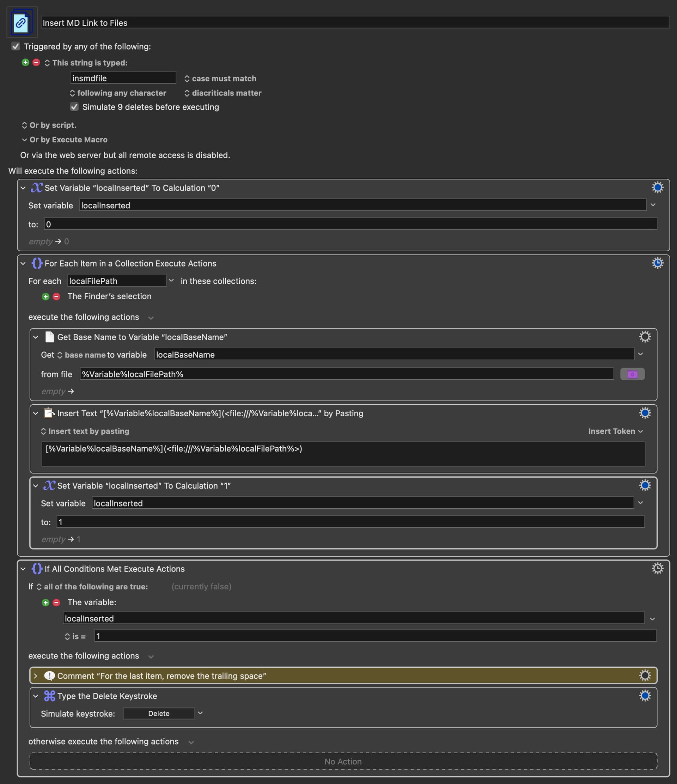Click the document icon of Get Base Name
The height and width of the screenshot is (784, 677).
coord(50,337)
